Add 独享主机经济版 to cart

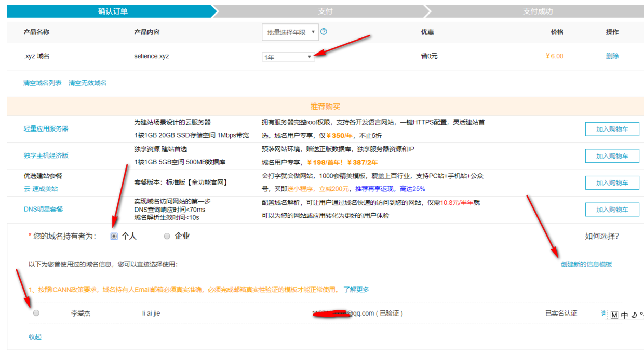pyautogui.click(x=612, y=156)
